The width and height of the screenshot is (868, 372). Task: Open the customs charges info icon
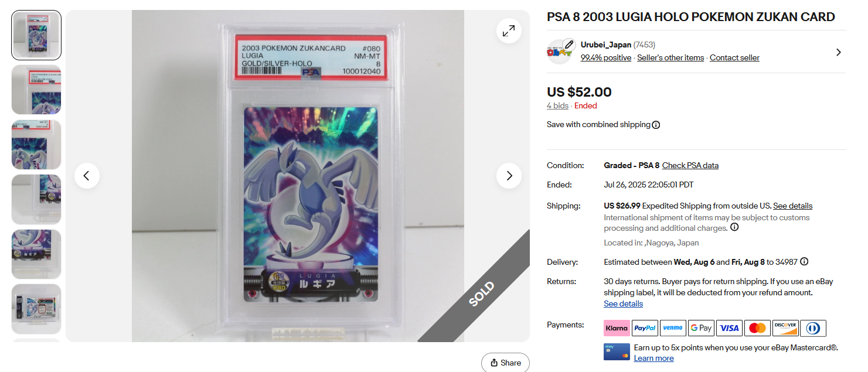pos(734,227)
